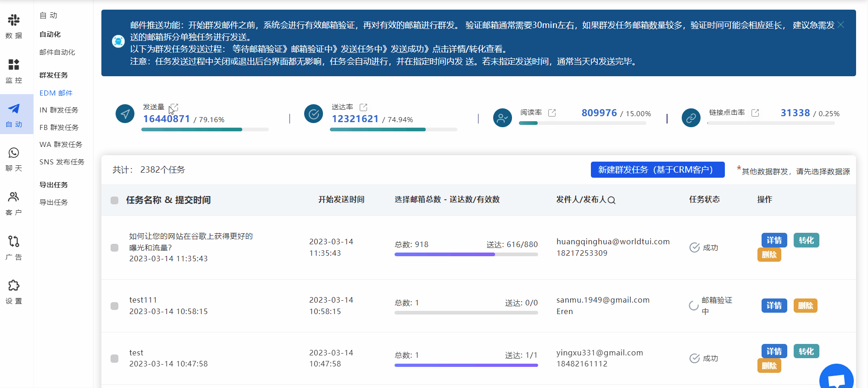The image size is (868, 388).
Task: Click 邮箱验证中 spinner icon for test111
Action: click(694, 306)
